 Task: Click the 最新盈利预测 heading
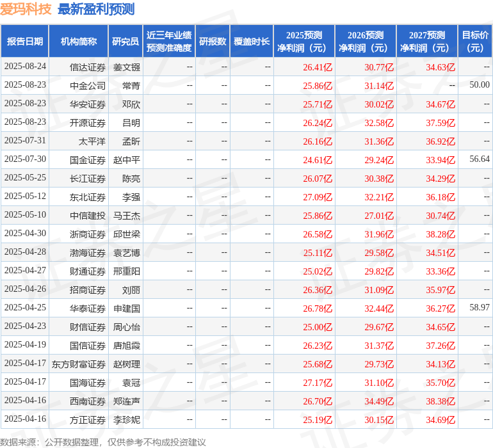coord(96,9)
